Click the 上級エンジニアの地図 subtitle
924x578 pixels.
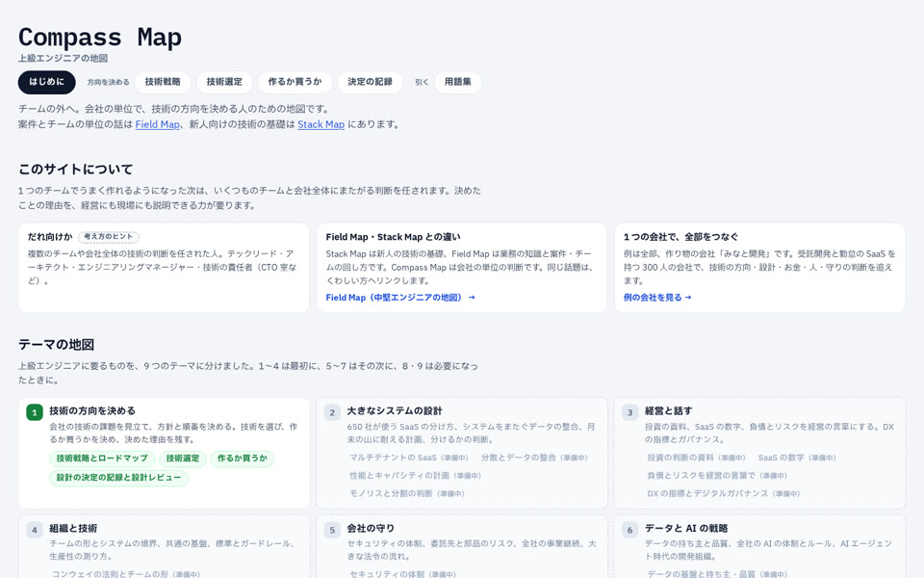pos(63,59)
